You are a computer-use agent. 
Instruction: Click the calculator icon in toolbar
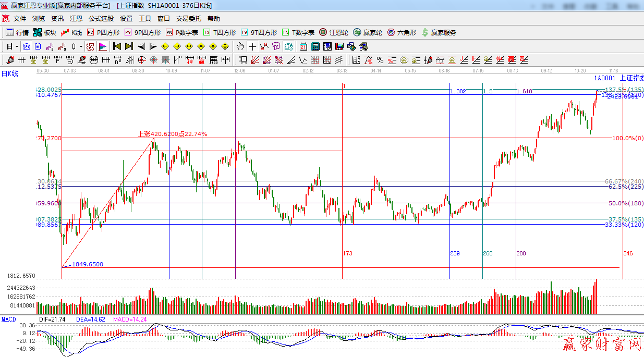pos(315,46)
